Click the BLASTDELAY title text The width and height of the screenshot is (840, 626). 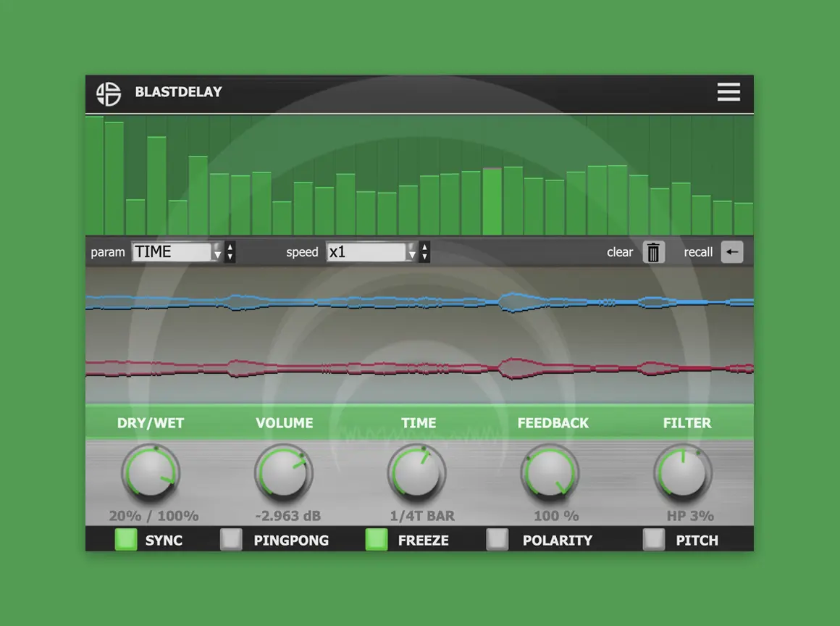tap(178, 92)
